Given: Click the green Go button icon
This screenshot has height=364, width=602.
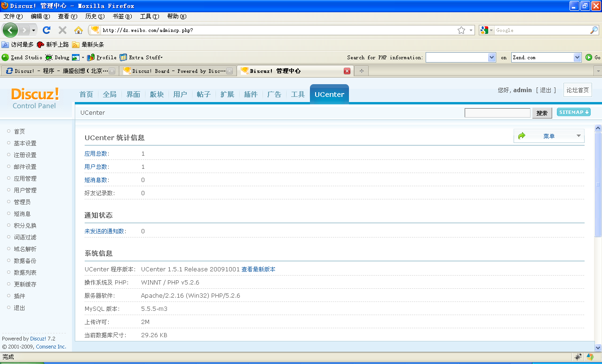Looking at the screenshot, I should coord(589,57).
